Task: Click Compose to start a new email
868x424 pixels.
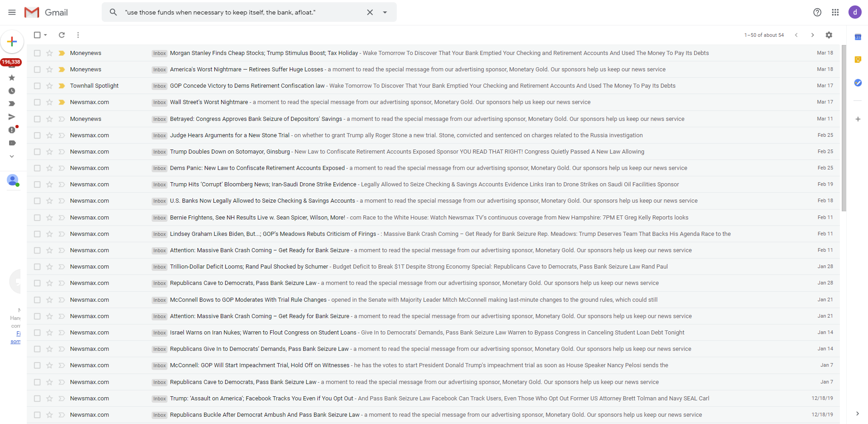Action: point(12,41)
